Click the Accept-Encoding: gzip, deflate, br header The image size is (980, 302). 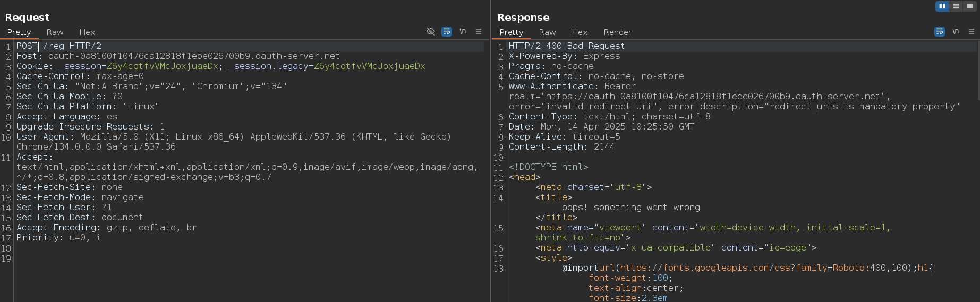(x=107, y=228)
